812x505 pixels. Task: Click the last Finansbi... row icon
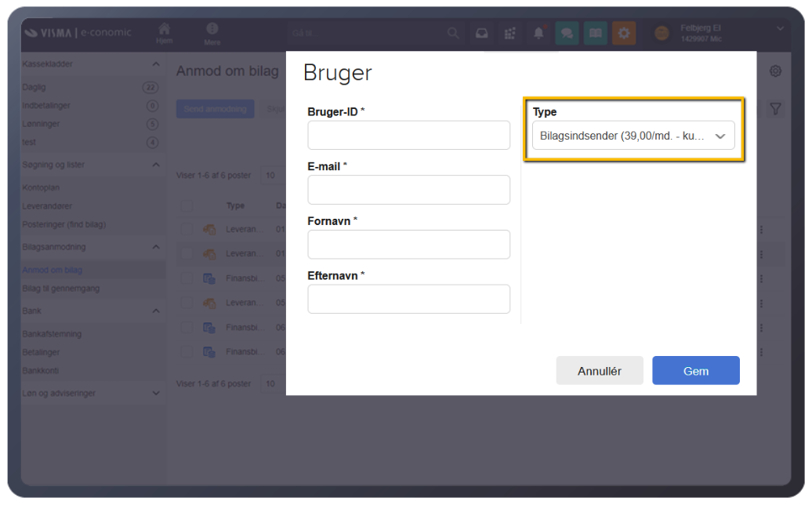[x=209, y=352]
